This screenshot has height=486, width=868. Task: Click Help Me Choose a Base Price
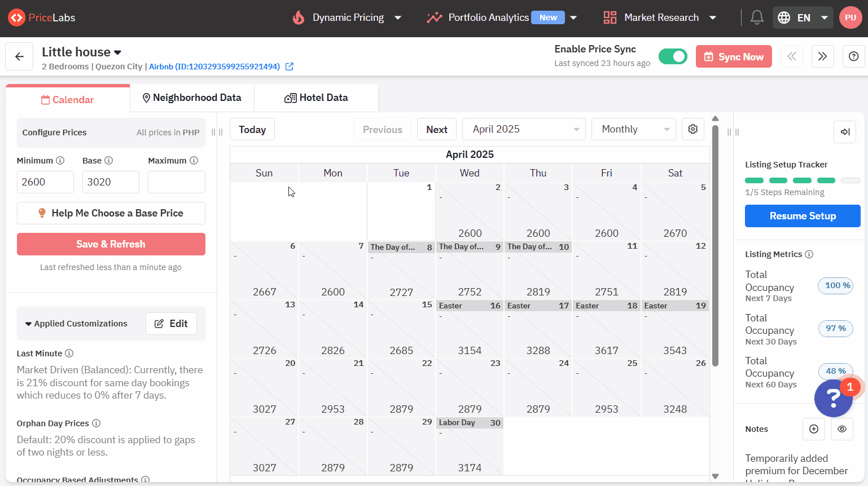[x=111, y=213]
